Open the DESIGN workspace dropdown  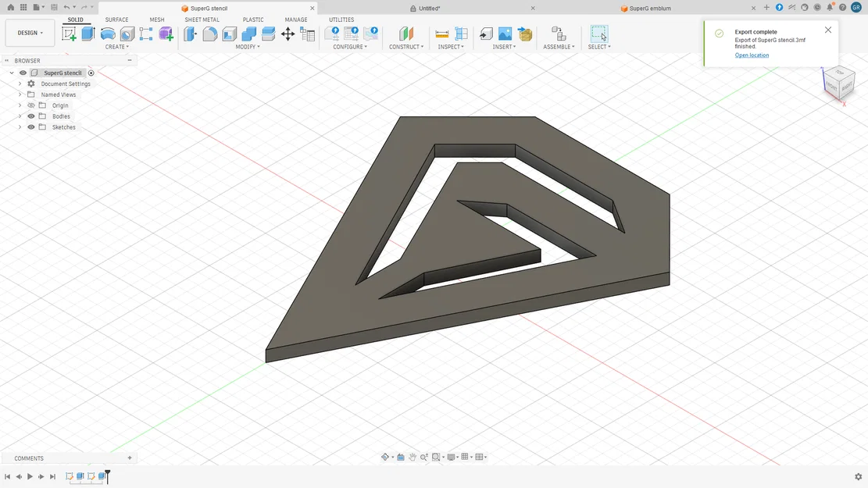point(30,33)
